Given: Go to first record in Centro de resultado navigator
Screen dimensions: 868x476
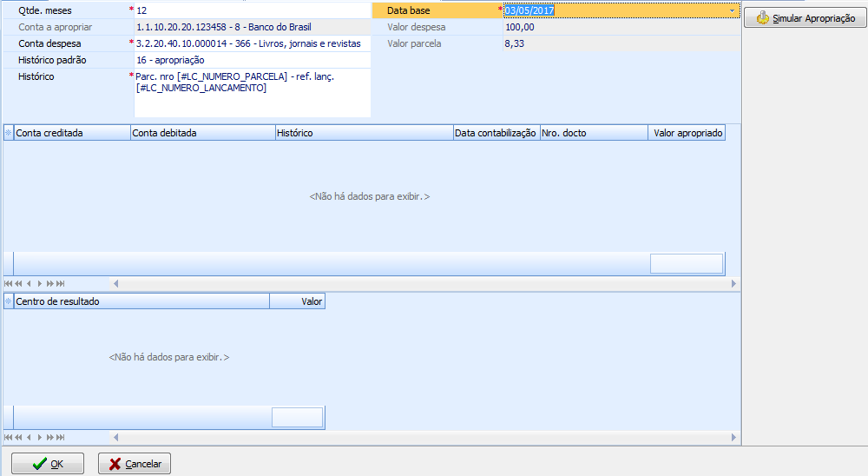Looking at the screenshot, I should coord(8,437).
